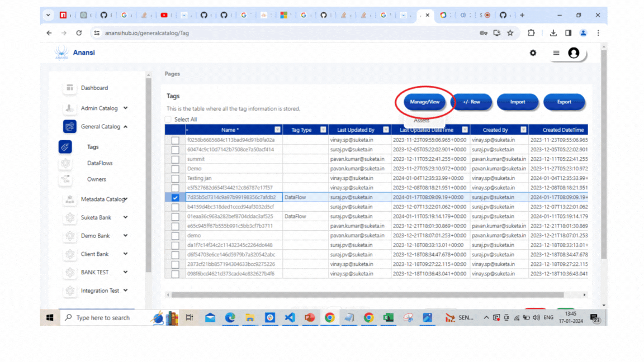644x362 pixels.
Task: Expand the Admin Catalog section
Action: pyautogui.click(x=125, y=108)
